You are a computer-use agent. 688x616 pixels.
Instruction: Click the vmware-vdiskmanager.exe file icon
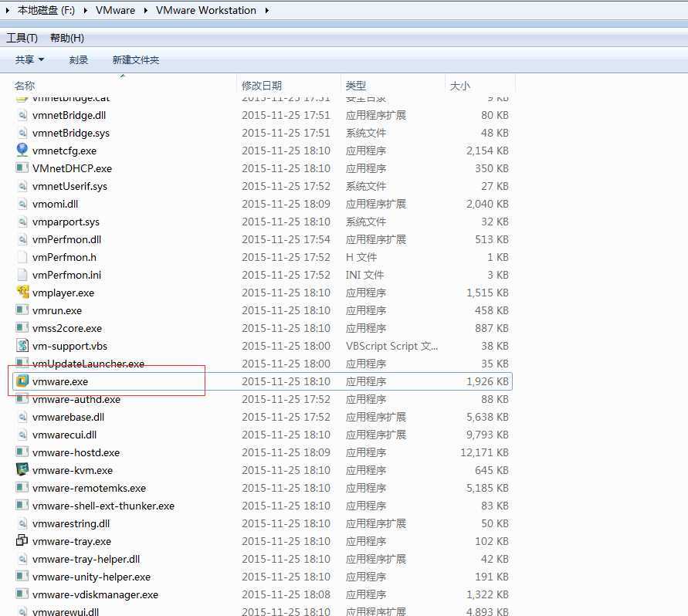pos(22,594)
